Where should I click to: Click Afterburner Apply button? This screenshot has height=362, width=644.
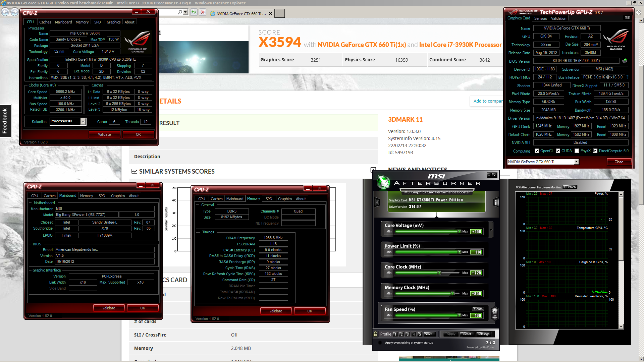[451, 334]
